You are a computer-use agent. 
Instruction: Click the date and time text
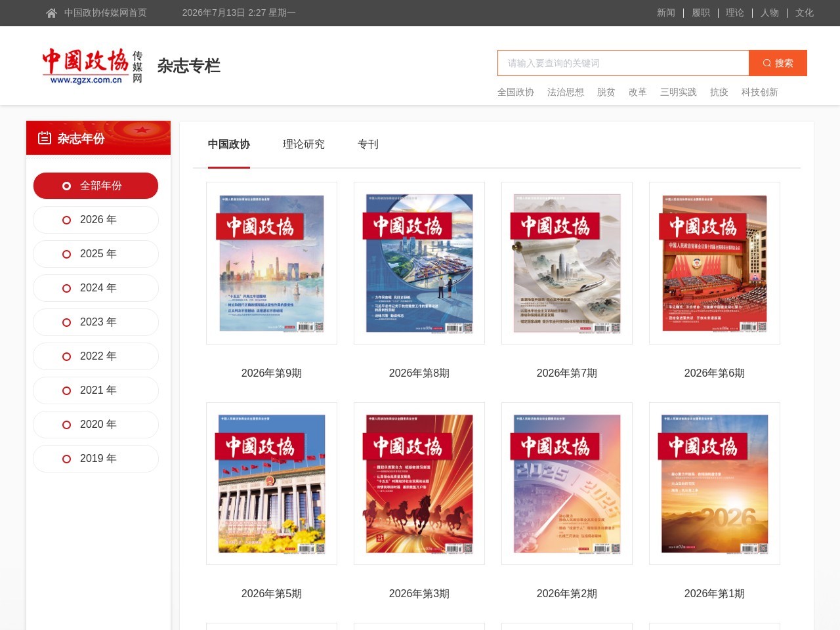click(x=239, y=12)
